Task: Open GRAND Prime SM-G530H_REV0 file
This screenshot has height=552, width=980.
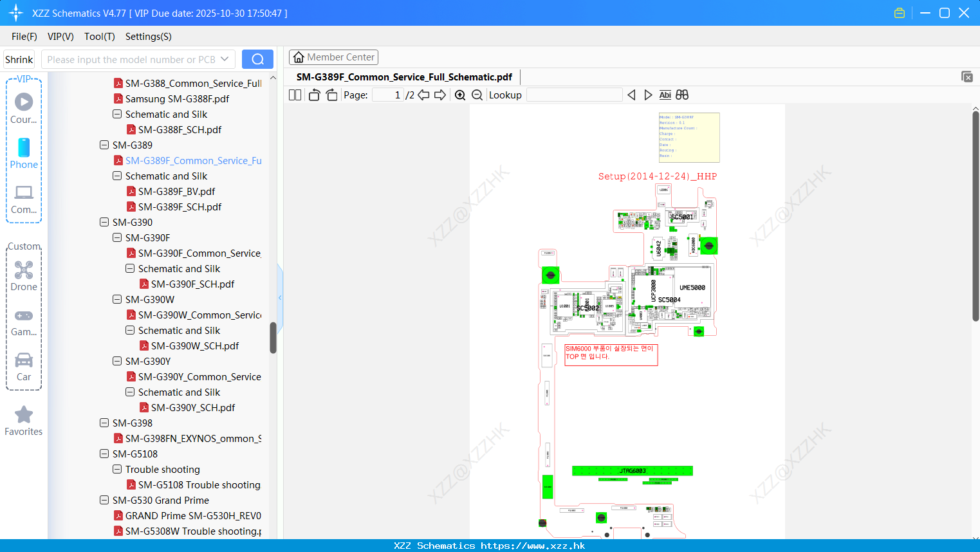Action: click(187, 516)
